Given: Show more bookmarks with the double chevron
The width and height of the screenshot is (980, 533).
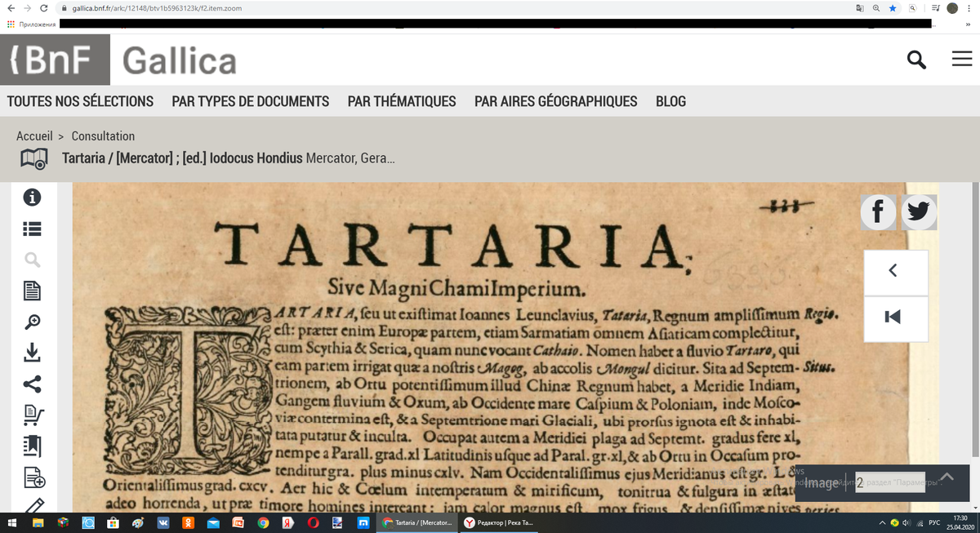Looking at the screenshot, I should [x=968, y=24].
